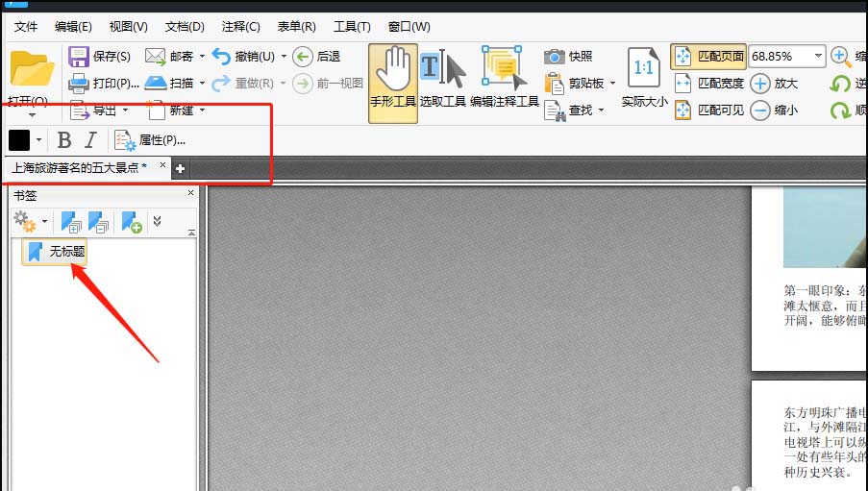Select the 选取工具 text selection tool
Viewport: 868px width, 491px height.
(x=443, y=79)
